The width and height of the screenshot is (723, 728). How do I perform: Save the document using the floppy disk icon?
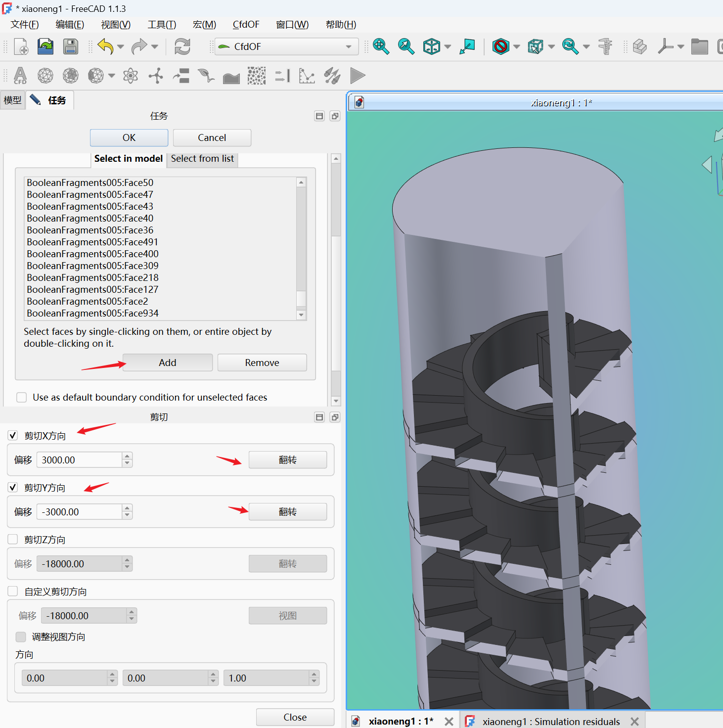(71, 46)
